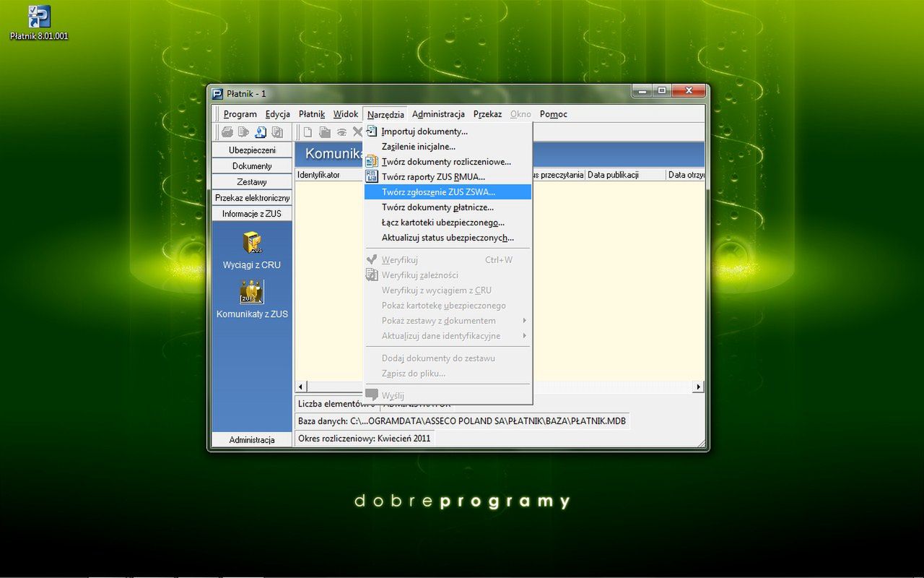Open the Płatnik menu in the menu bar

point(312,114)
